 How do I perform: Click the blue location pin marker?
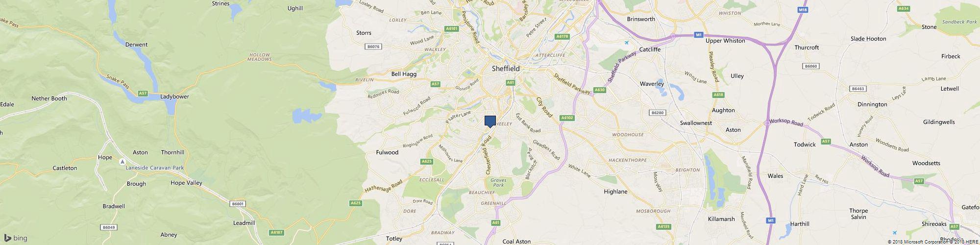(490, 122)
